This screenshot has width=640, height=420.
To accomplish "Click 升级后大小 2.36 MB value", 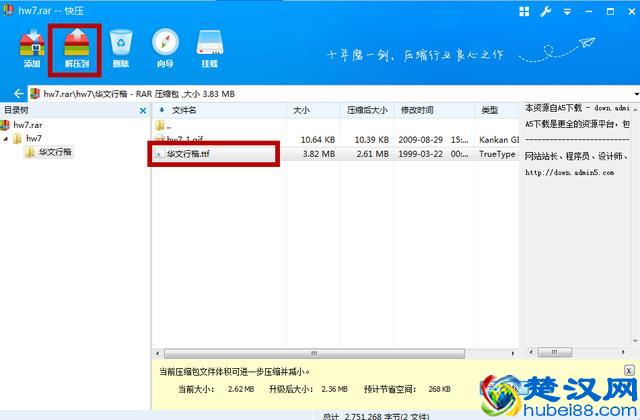I will (334, 389).
